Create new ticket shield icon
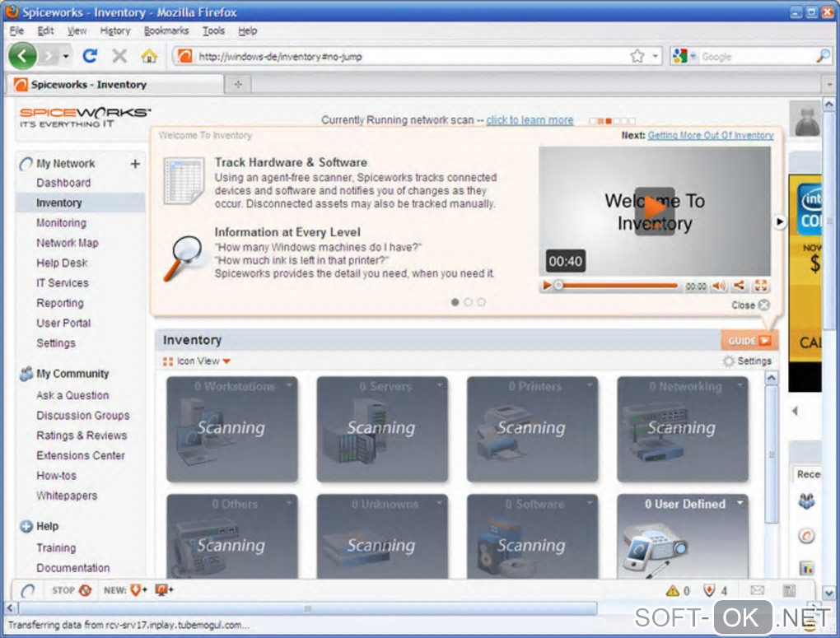The width and height of the screenshot is (840, 638). click(x=138, y=590)
